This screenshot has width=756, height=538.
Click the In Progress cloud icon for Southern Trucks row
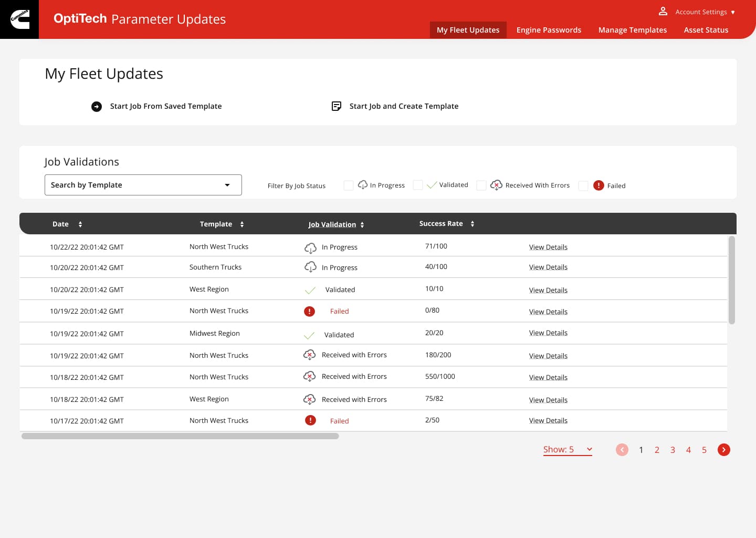coord(310,267)
